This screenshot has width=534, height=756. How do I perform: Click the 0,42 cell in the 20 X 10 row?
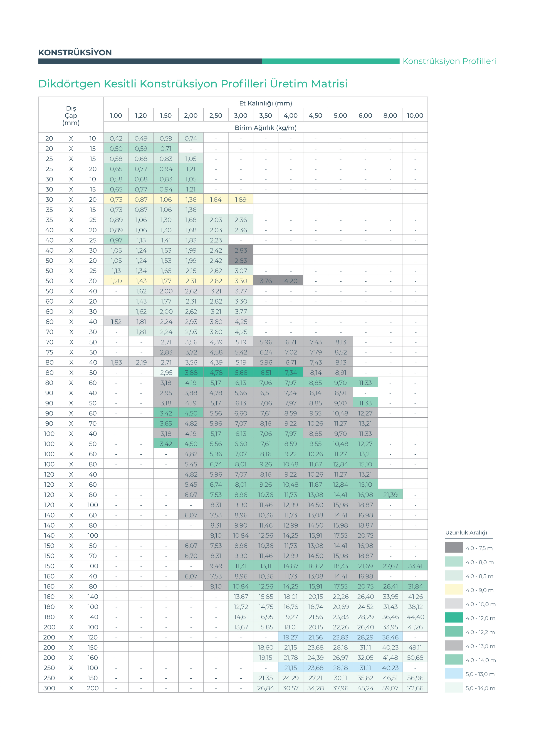click(116, 138)
